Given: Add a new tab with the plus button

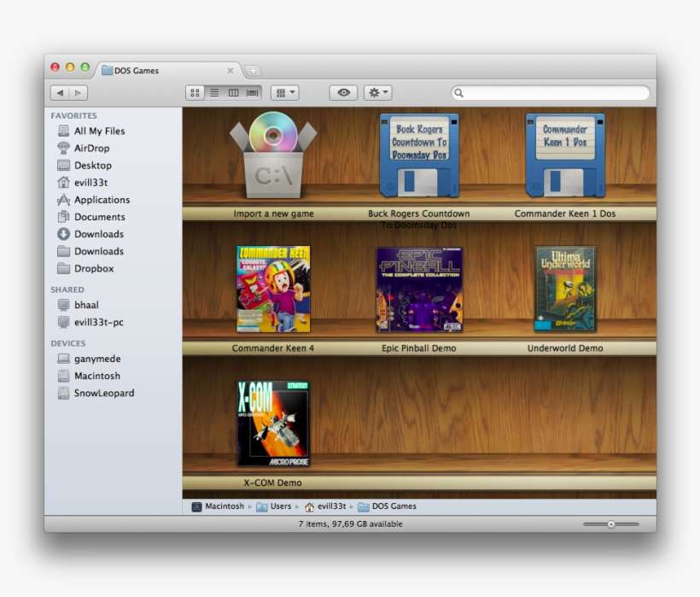Looking at the screenshot, I should [253, 71].
